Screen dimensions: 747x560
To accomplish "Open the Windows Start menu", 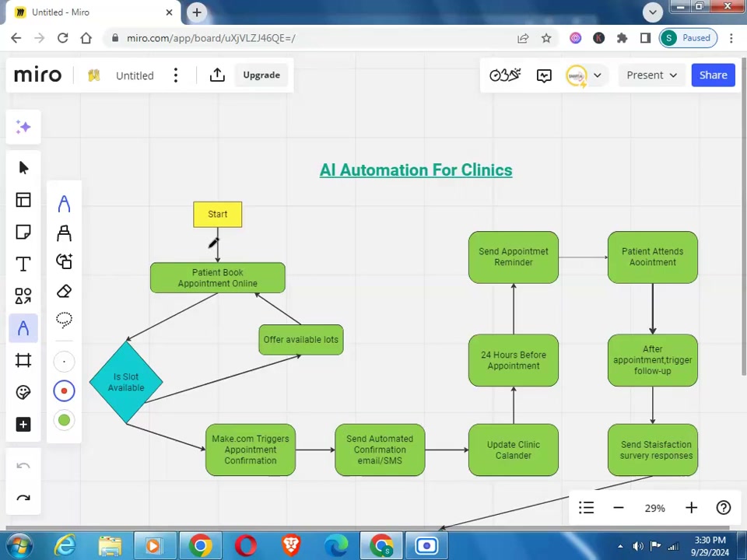I will 19,546.
